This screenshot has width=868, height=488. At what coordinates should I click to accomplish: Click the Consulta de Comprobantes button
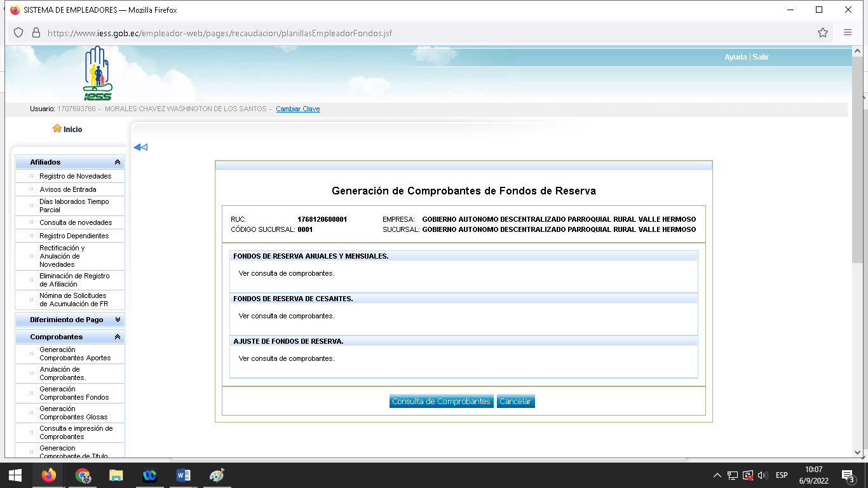coord(441,402)
